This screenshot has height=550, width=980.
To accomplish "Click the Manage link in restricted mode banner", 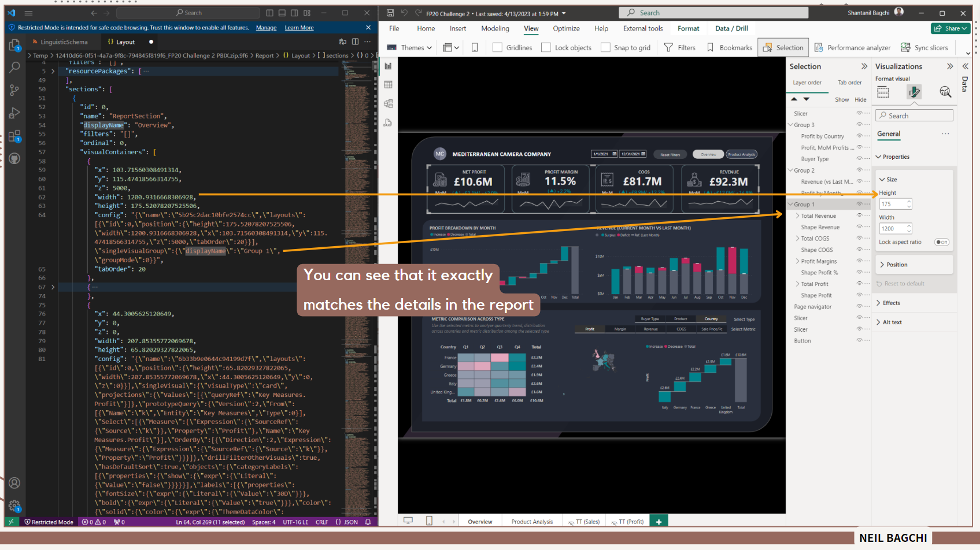I will coord(266,28).
